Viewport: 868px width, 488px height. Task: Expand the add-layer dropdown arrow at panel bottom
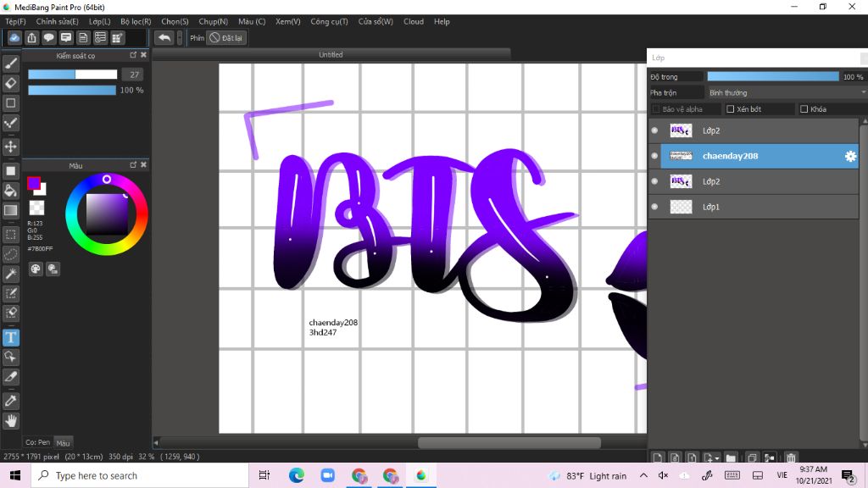[x=717, y=458]
